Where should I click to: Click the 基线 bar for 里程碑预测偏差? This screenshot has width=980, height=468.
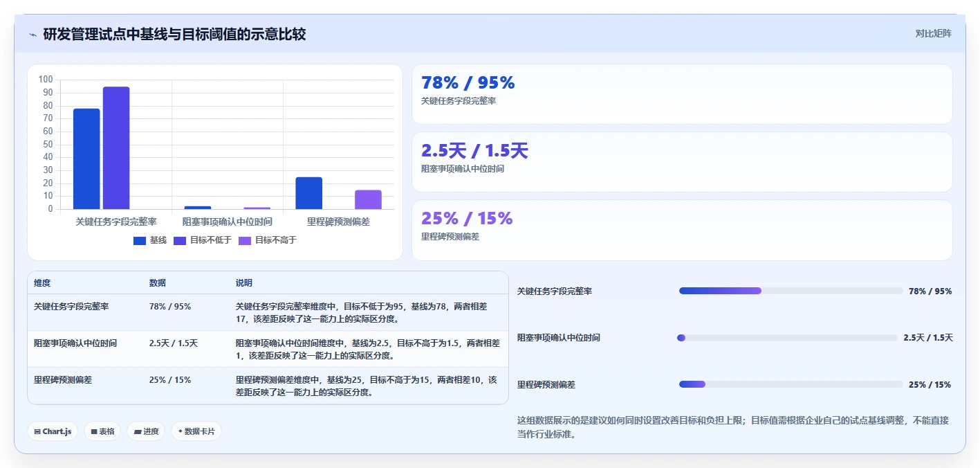(308, 193)
